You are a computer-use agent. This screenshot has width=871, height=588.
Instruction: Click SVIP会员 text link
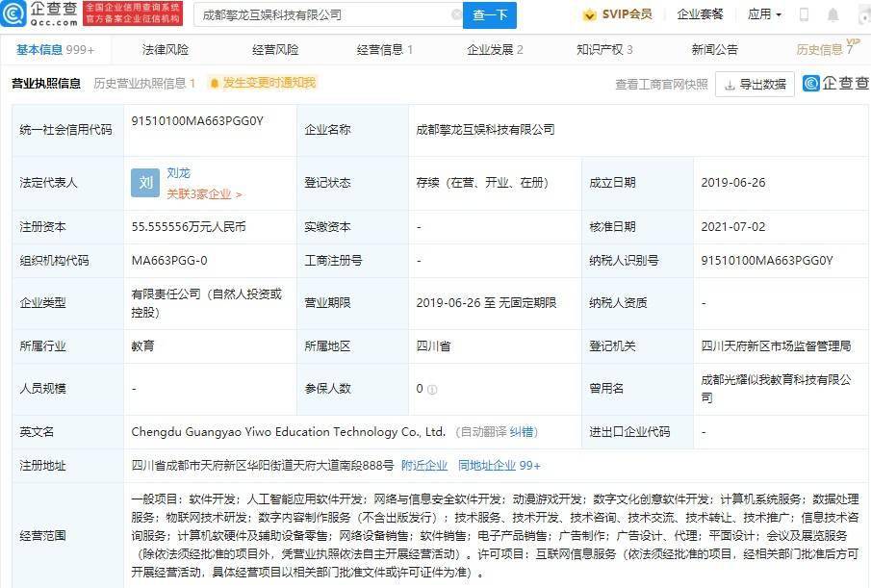click(x=628, y=14)
